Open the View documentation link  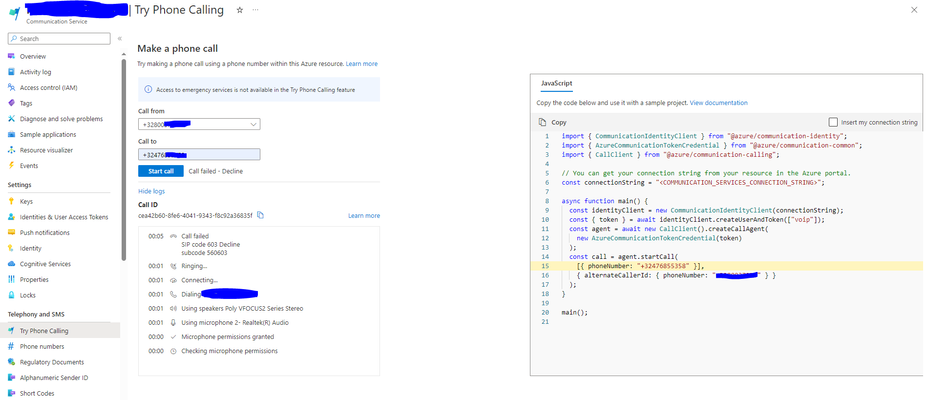[718, 102]
